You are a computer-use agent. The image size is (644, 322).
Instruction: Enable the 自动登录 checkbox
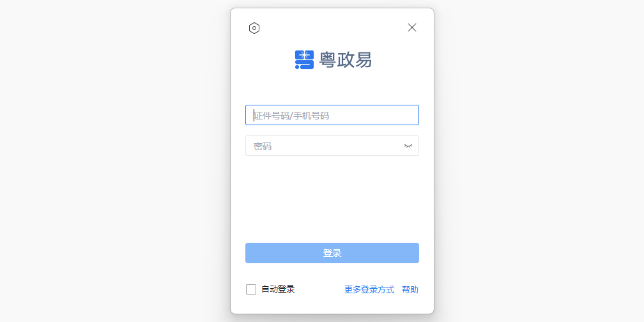[x=251, y=289]
